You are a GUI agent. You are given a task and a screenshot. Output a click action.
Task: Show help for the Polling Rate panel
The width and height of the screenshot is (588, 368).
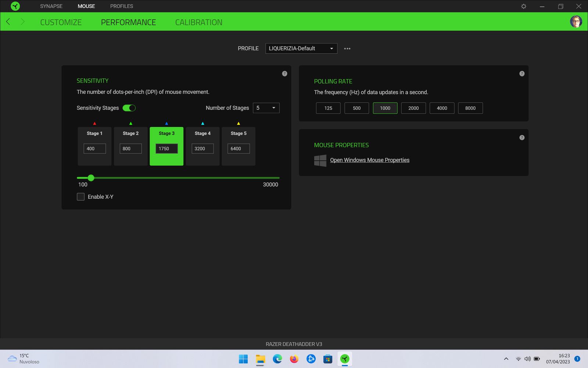(522, 74)
